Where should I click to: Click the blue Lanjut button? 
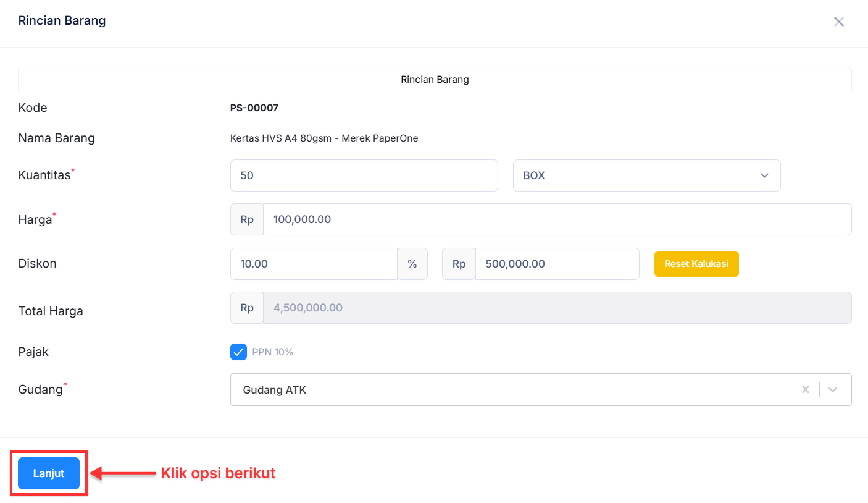point(49,473)
